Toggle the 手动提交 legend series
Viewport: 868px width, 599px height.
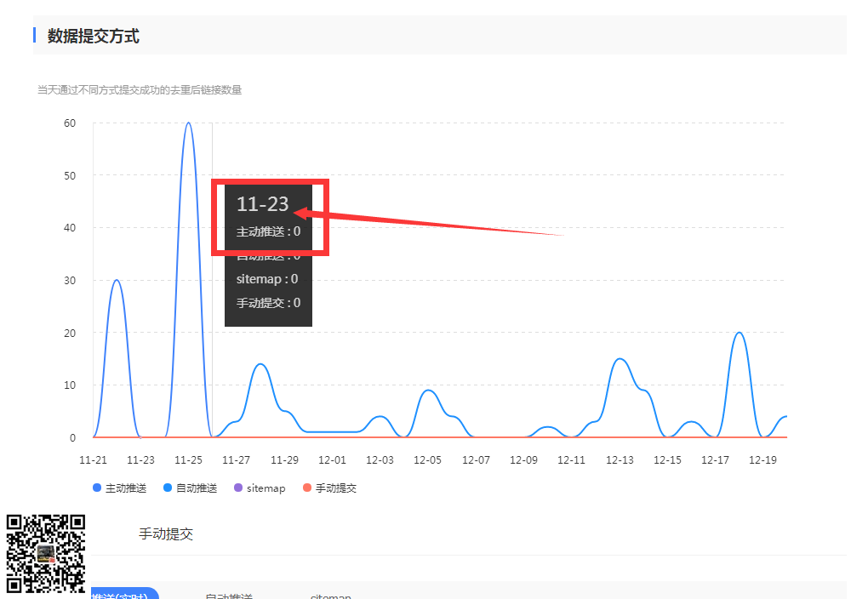[x=335, y=488]
